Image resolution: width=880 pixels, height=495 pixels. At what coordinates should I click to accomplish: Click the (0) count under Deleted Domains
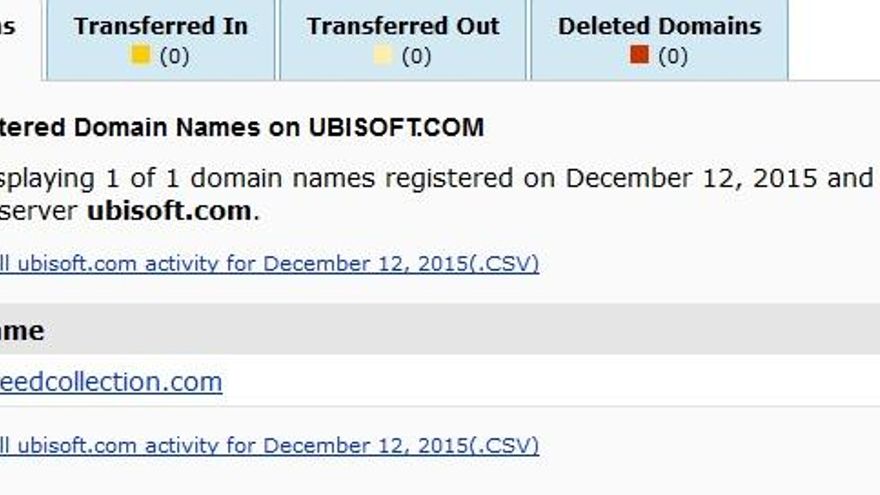tap(673, 57)
